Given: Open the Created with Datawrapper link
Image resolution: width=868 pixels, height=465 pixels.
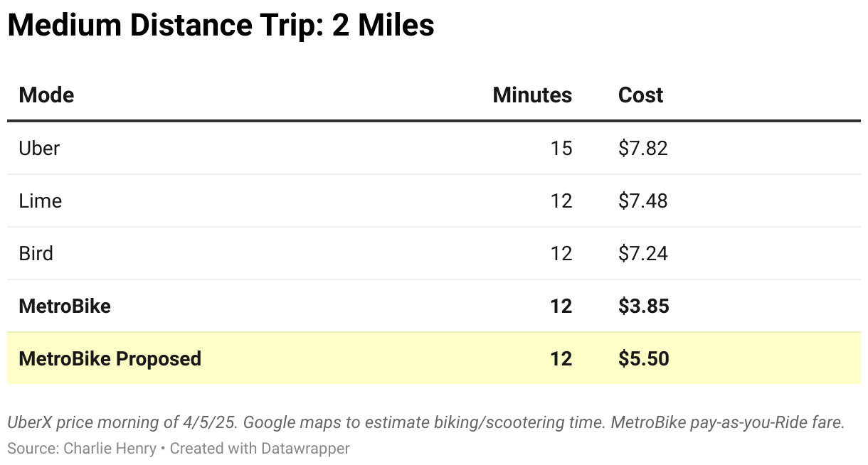Looking at the screenshot, I should click(x=260, y=449).
